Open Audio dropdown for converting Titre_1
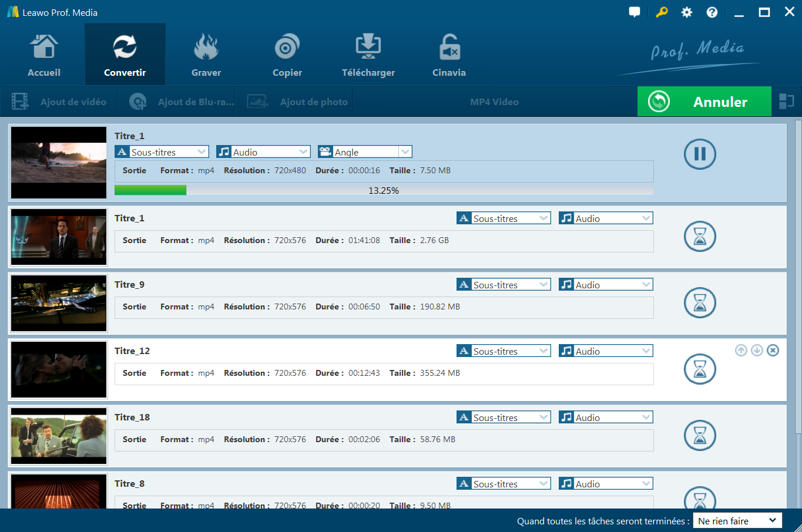 tap(263, 152)
